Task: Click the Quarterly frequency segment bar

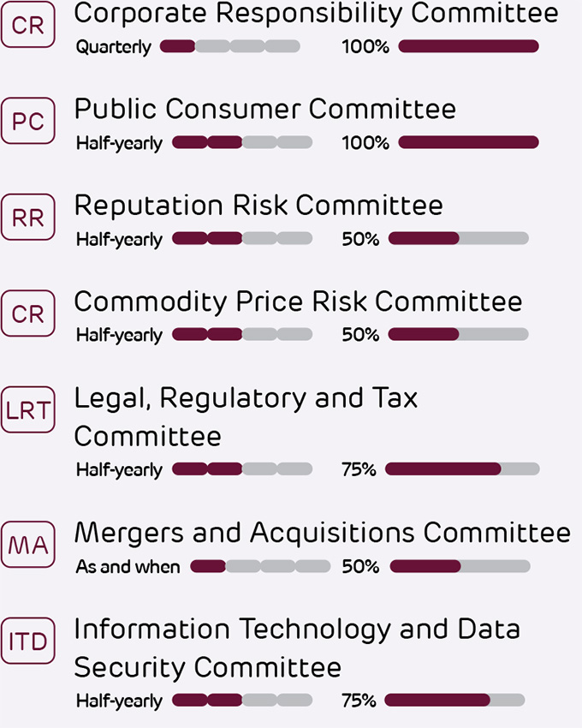Action: click(229, 46)
